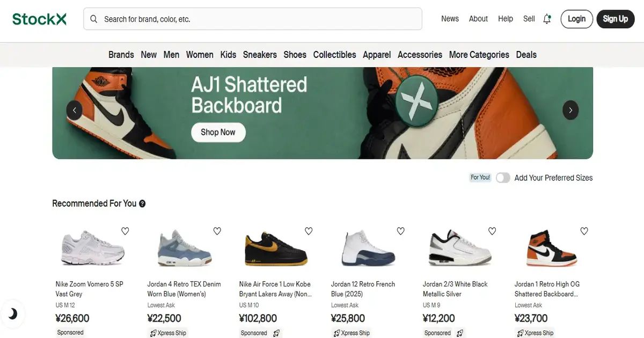
Task: Favorite the Nike Zoom Vomero 5 heart
Action: click(125, 231)
